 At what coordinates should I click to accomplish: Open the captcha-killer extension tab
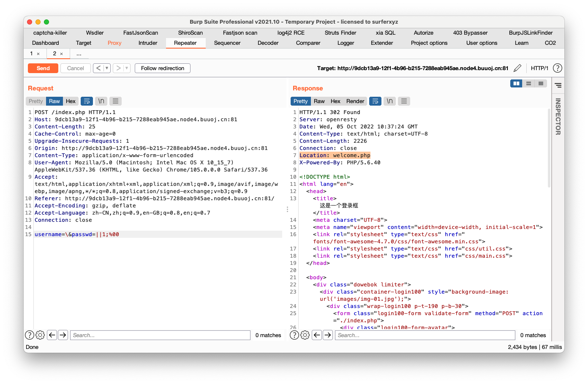[x=50, y=33]
